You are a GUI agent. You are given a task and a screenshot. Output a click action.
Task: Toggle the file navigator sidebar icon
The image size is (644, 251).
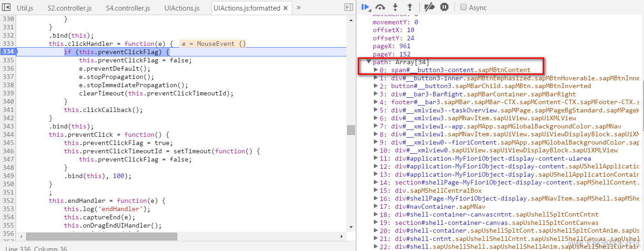click(x=6, y=8)
